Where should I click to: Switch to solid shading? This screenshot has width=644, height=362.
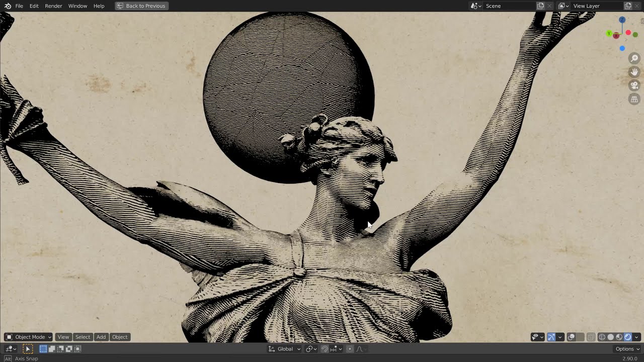pyautogui.click(x=611, y=337)
